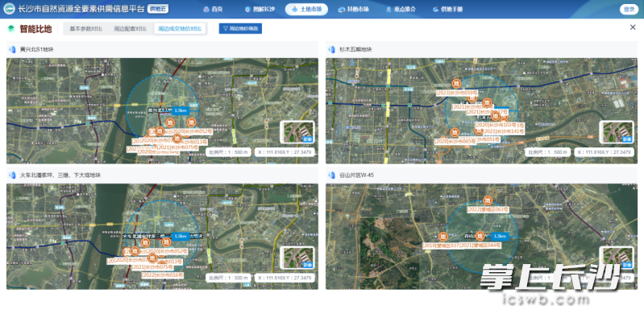Click the 1.5km radius label in 谷山片区W-45 map

[500, 236]
